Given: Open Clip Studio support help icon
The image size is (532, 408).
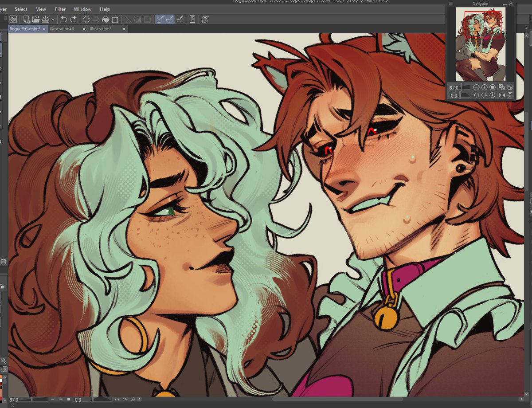Looking at the screenshot, I should pyautogui.click(x=205, y=20).
